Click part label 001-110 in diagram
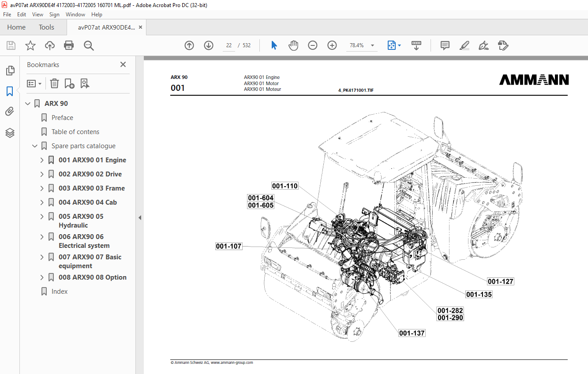This screenshot has width=588, height=374. pyautogui.click(x=285, y=186)
